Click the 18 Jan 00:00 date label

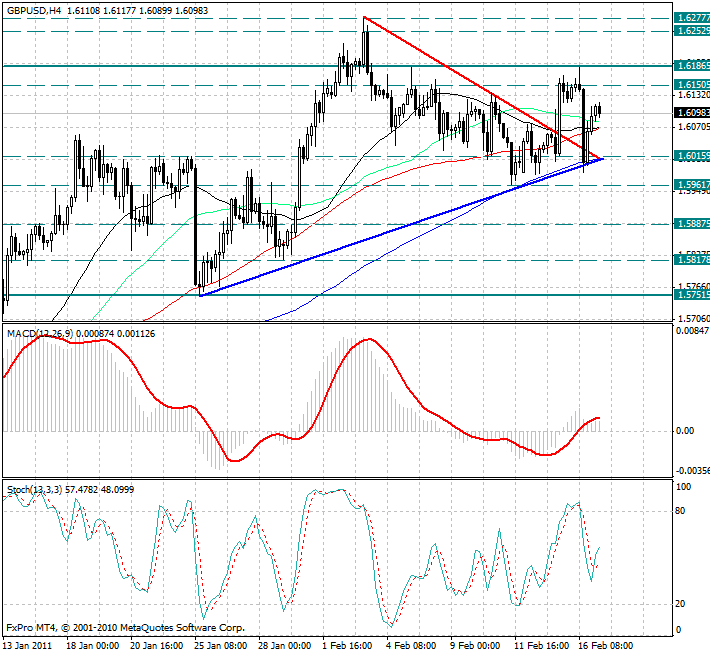93,645
